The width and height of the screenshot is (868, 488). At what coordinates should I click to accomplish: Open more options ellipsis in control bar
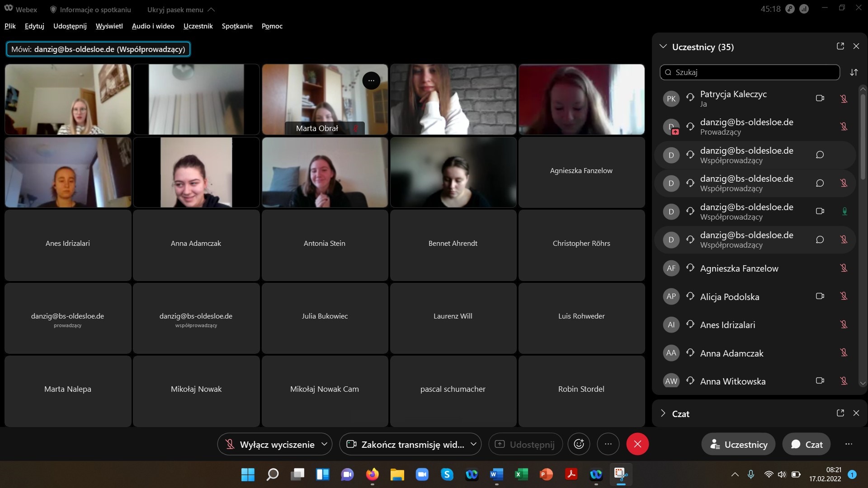[x=608, y=444]
